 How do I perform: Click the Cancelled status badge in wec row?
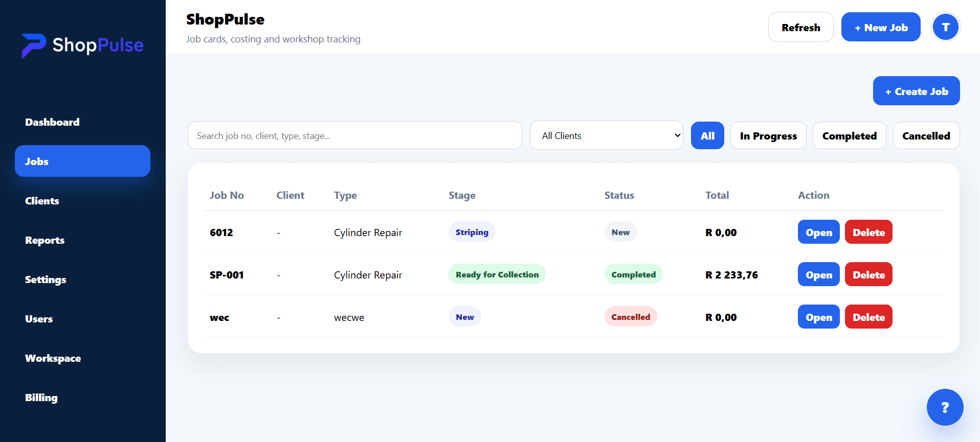click(x=630, y=317)
